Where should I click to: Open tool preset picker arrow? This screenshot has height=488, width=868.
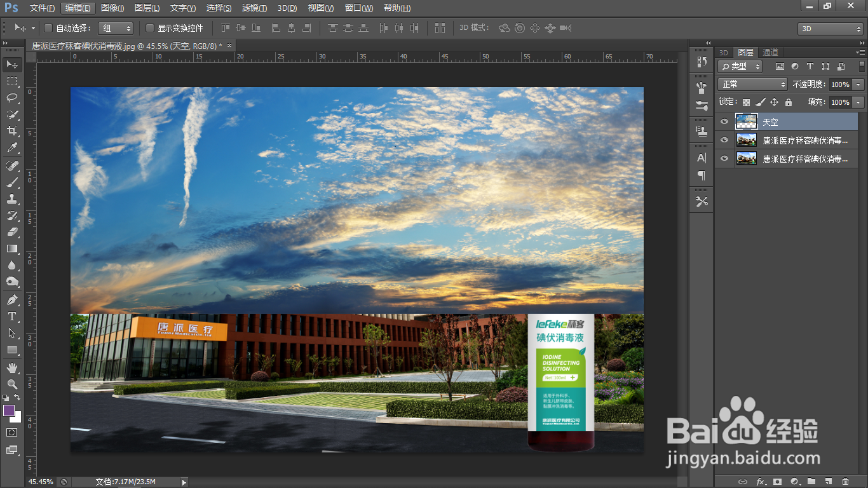33,28
